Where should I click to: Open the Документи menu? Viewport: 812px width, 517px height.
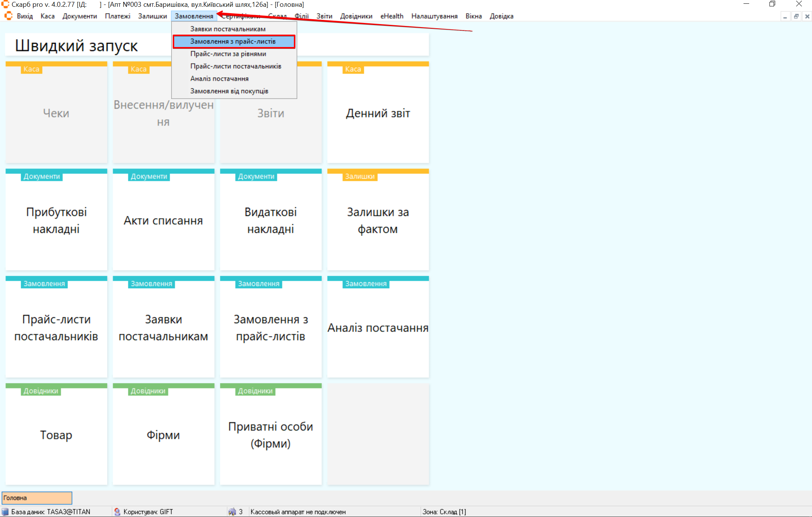[79, 16]
